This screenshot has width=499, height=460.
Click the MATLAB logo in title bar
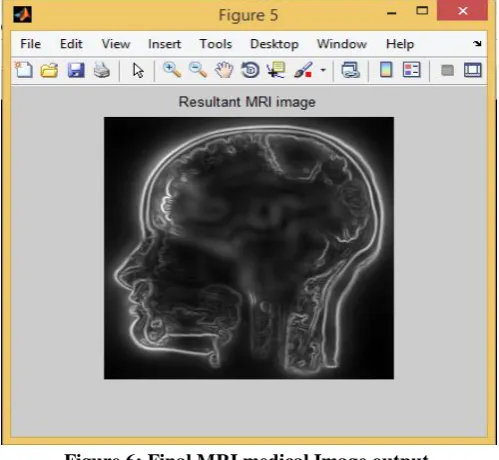click(22, 15)
